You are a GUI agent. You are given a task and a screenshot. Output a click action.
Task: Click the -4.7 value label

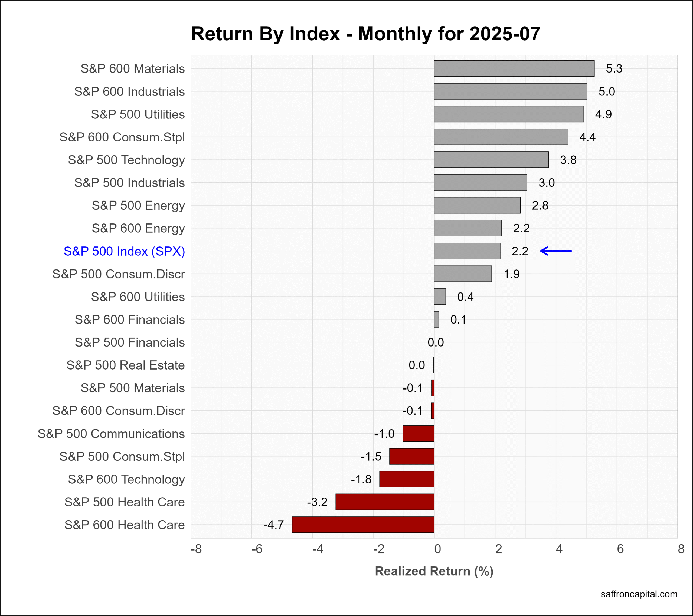pyautogui.click(x=274, y=525)
